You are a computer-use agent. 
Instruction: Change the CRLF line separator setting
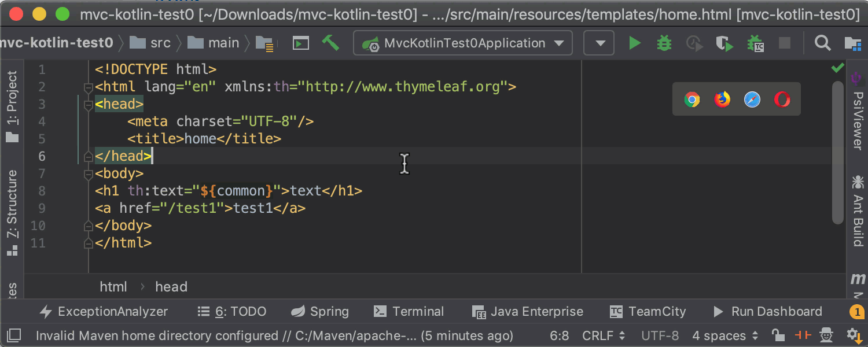point(599,335)
